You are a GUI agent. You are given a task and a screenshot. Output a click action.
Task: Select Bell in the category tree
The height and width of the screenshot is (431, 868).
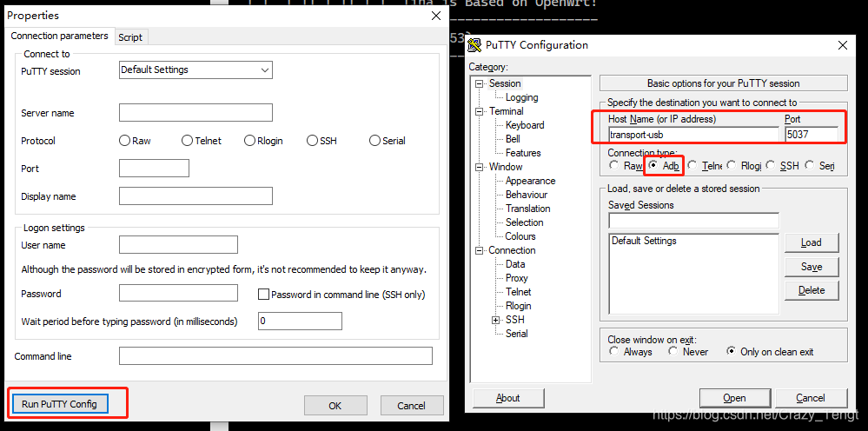513,139
